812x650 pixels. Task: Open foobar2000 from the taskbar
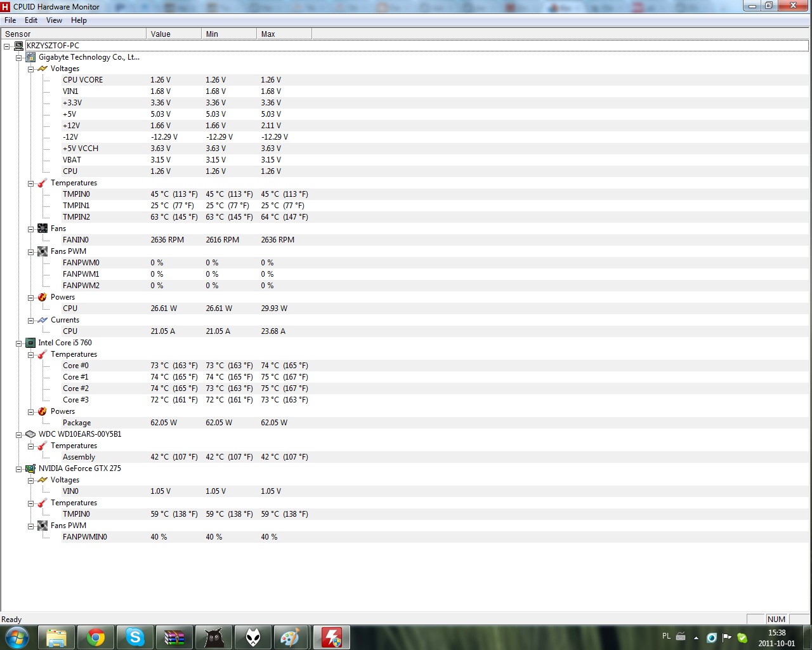[x=253, y=637]
